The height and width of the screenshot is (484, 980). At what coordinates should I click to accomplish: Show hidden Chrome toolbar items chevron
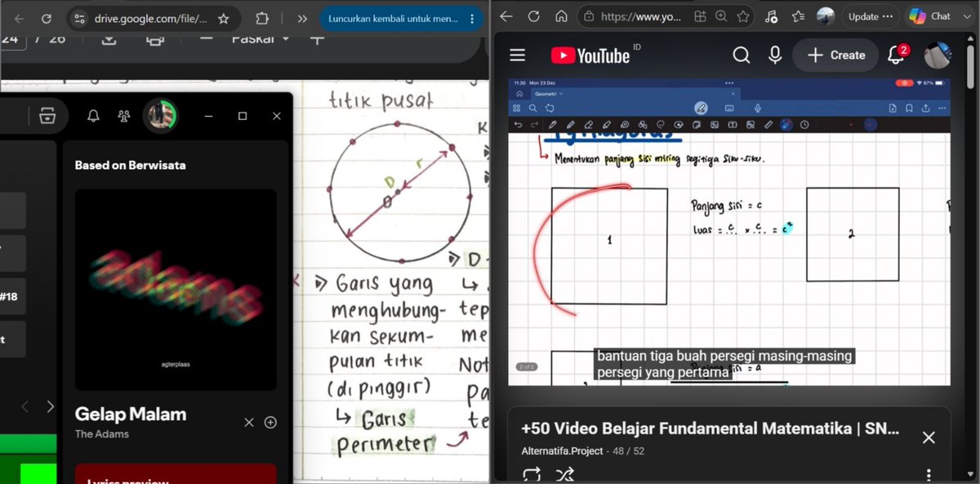tap(302, 18)
